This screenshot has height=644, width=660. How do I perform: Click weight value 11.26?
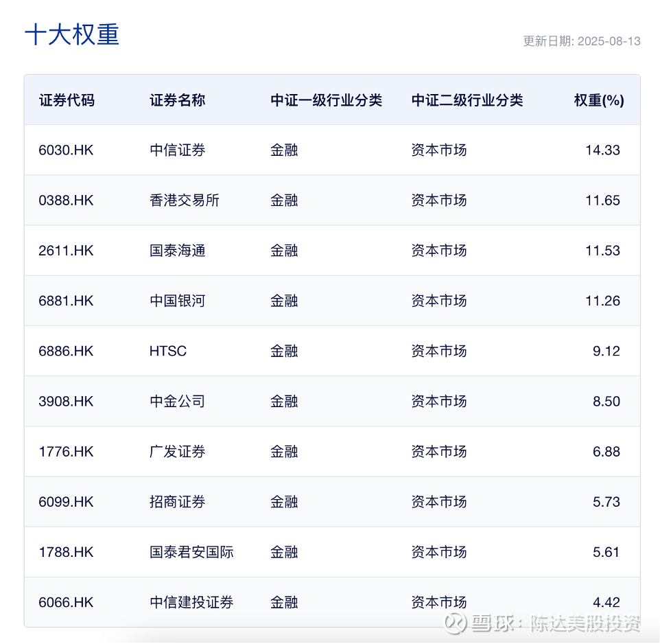tap(602, 301)
